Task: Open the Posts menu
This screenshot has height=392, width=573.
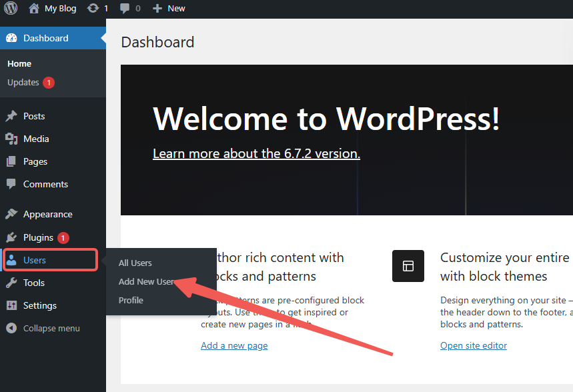Action: pos(53,116)
